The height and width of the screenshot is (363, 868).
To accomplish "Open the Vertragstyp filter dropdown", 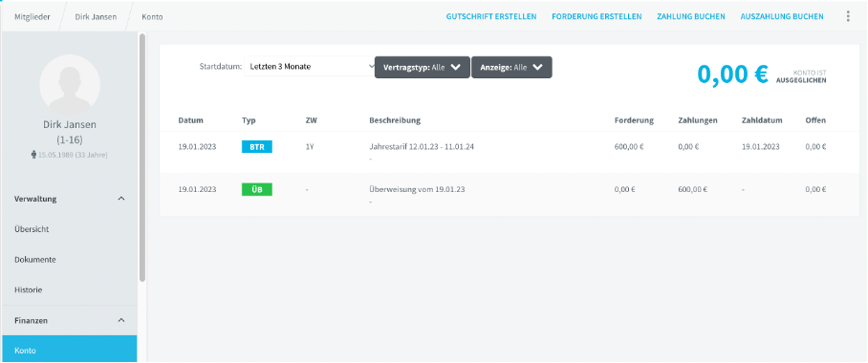I will pyautogui.click(x=423, y=67).
